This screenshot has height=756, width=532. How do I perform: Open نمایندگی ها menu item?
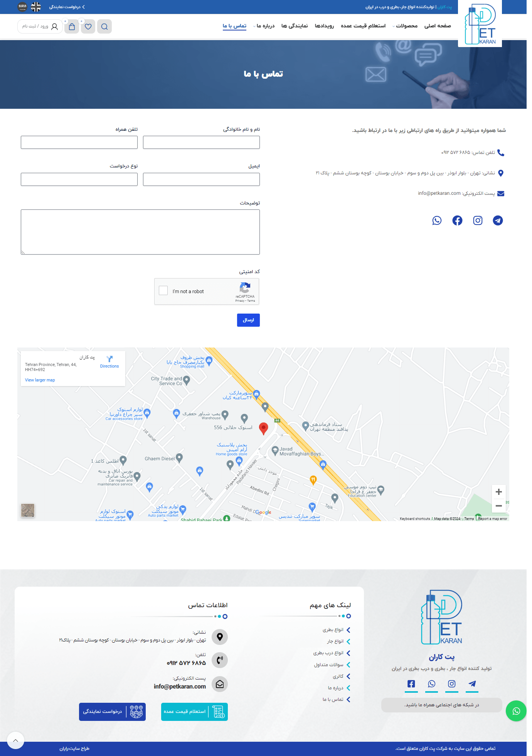295,26
